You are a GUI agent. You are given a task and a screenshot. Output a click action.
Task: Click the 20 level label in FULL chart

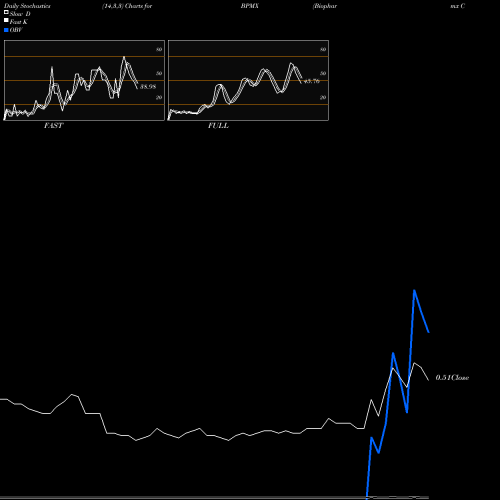click(x=323, y=97)
